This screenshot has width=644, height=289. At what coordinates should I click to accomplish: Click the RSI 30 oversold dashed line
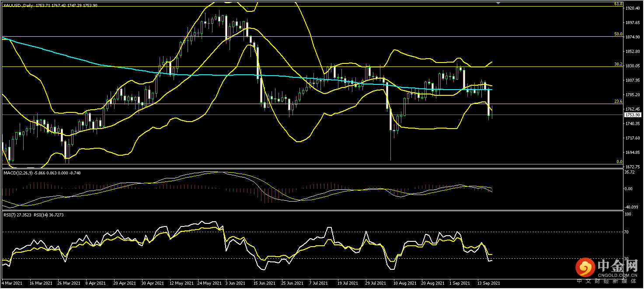pyautogui.click(x=306, y=258)
